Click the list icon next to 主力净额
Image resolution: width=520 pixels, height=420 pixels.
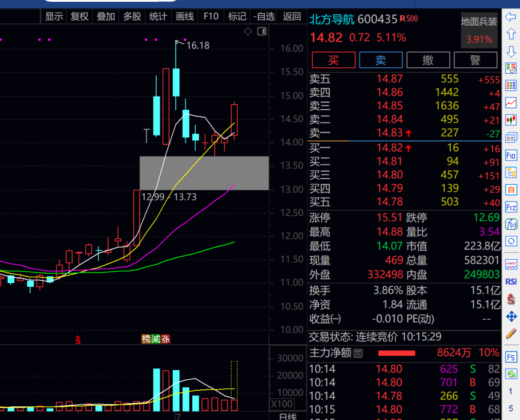click(358, 353)
